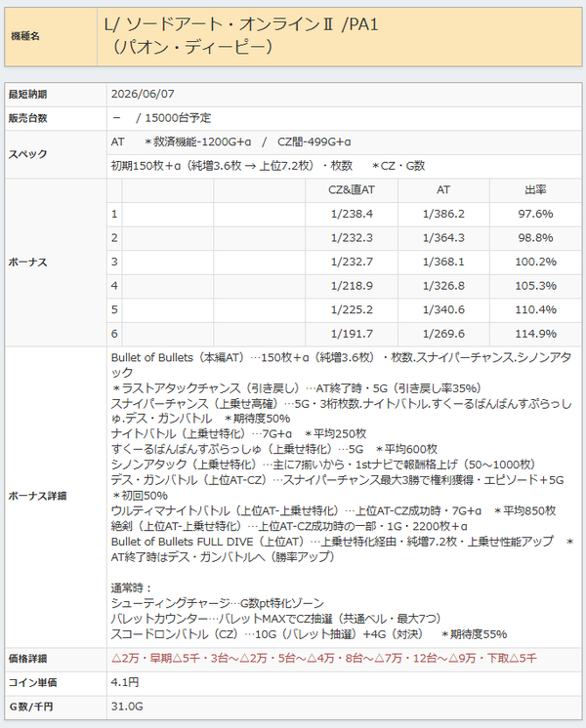The width and height of the screenshot is (586, 728).
Task: Click the スコードロンバトル(CZ) line
Action: (x=309, y=634)
